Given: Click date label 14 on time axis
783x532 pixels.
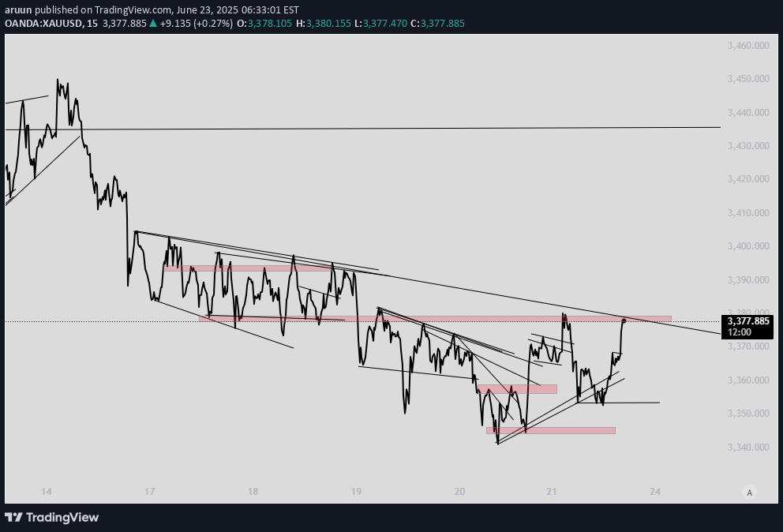Looking at the screenshot, I should pyautogui.click(x=47, y=492).
